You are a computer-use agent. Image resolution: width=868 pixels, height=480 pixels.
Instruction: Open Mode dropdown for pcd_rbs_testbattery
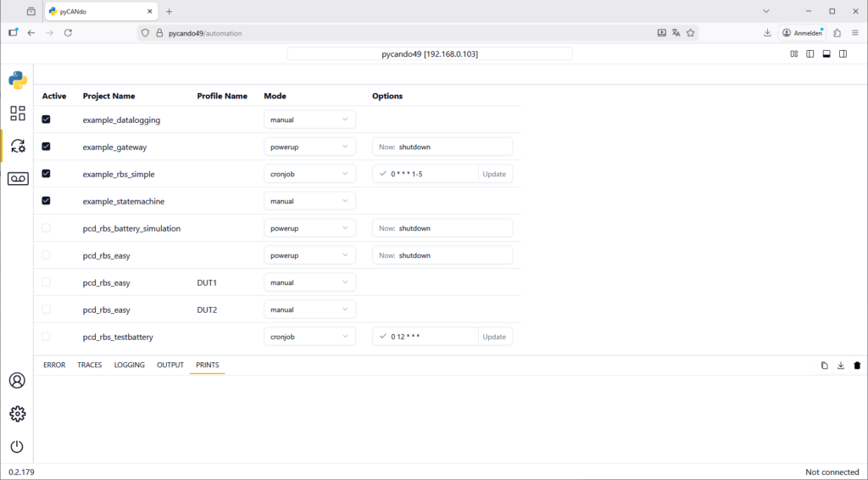pos(309,337)
